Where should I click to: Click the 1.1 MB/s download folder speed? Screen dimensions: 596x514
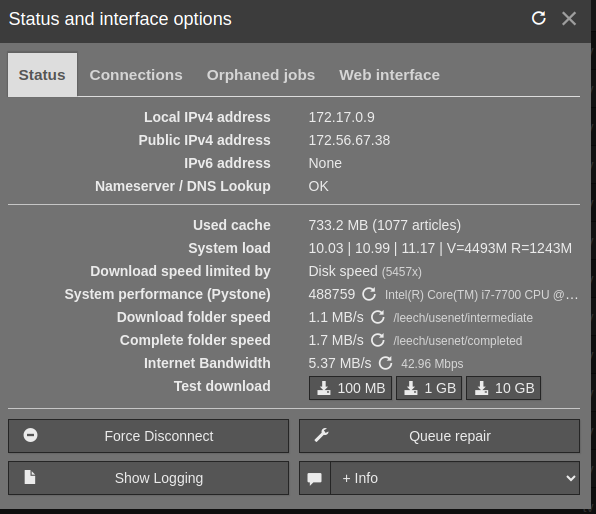tap(336, 317)
